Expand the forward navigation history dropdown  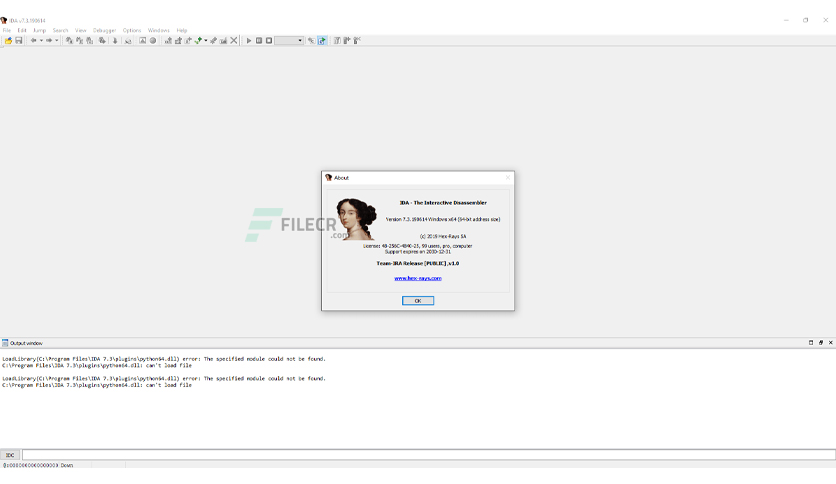point(57,41)
